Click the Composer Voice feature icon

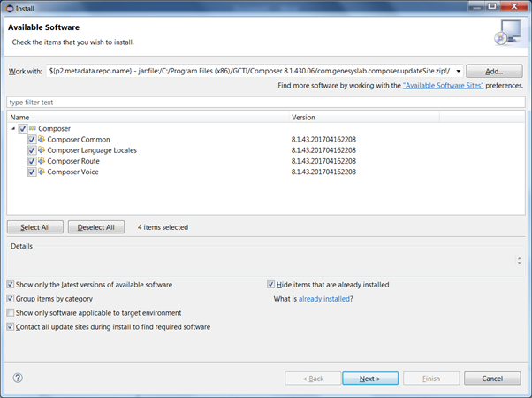[42, 172]
